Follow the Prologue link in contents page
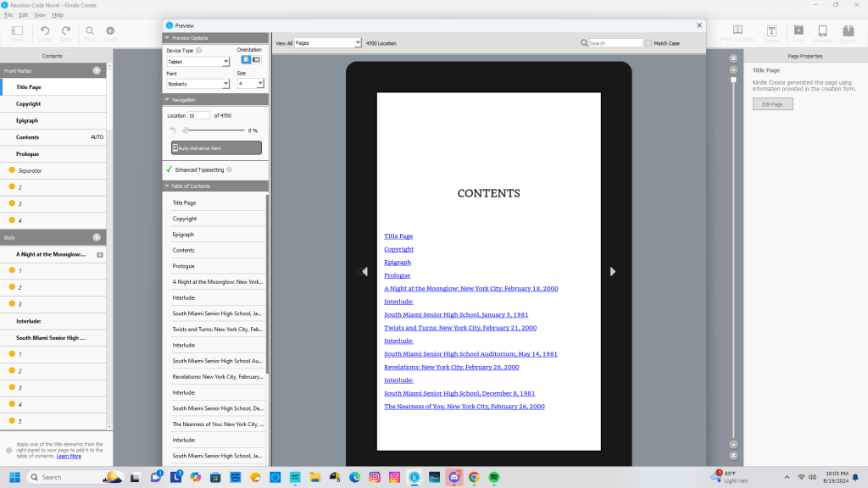868x488 pixels. (x=397, y=275)
